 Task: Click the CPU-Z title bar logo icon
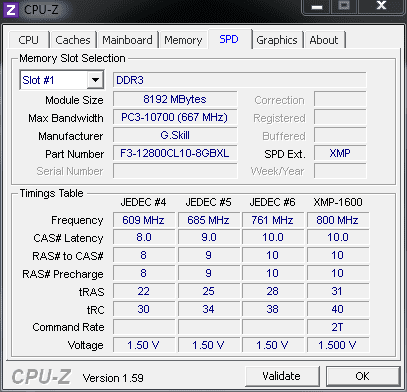click(11, 10)
